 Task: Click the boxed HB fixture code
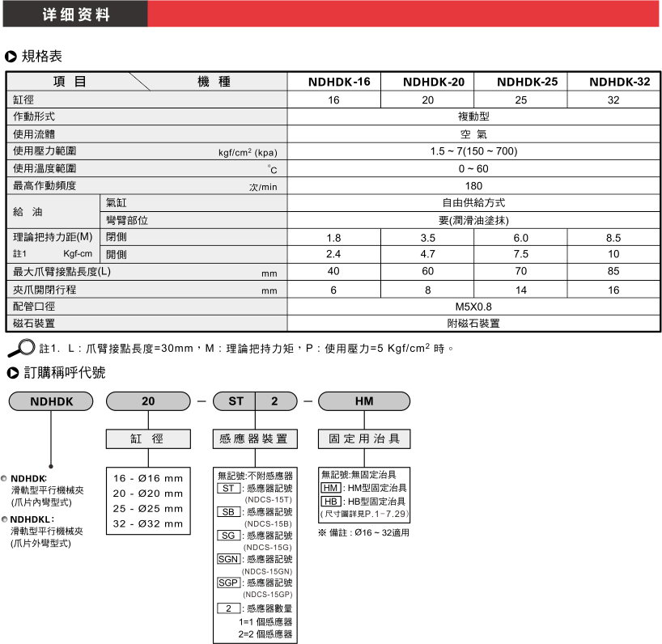[x=330, y=501]
